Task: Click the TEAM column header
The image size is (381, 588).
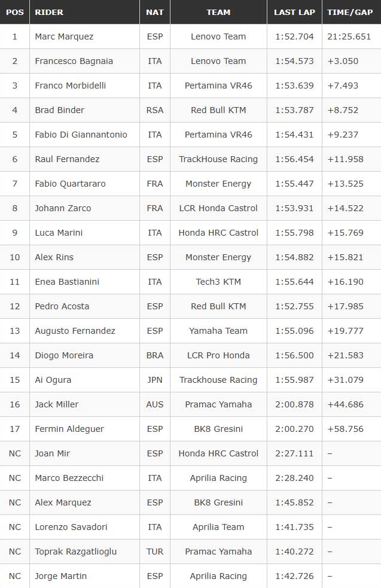Action: pyautogui.click(x=218, y=12)
